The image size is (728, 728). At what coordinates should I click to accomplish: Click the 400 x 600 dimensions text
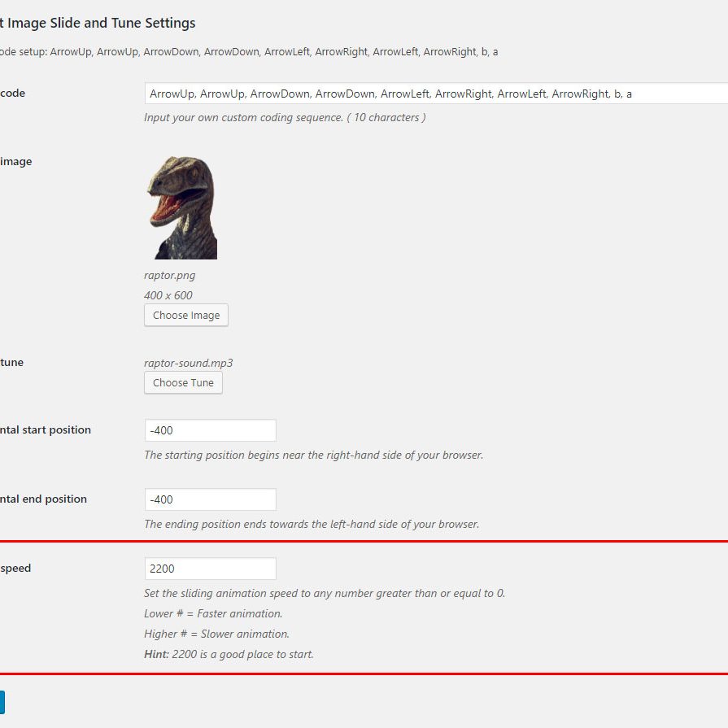click(x=168, y=295)
